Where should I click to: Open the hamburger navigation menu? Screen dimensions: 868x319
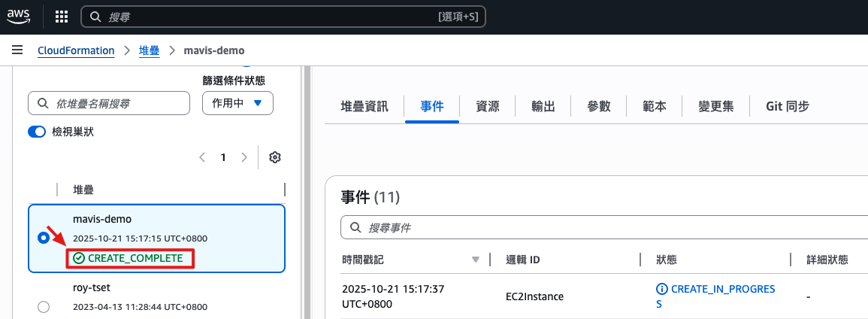[x=17, y=50]
